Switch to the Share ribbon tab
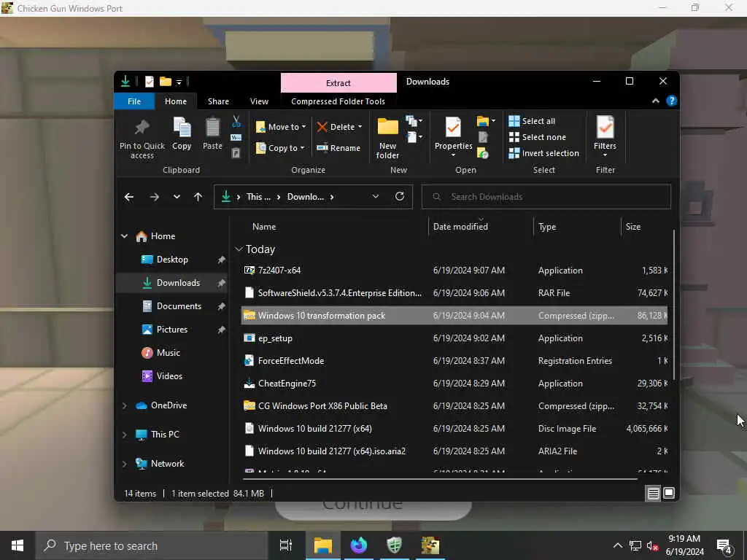The image size is (747, 560). pos(218,101)
